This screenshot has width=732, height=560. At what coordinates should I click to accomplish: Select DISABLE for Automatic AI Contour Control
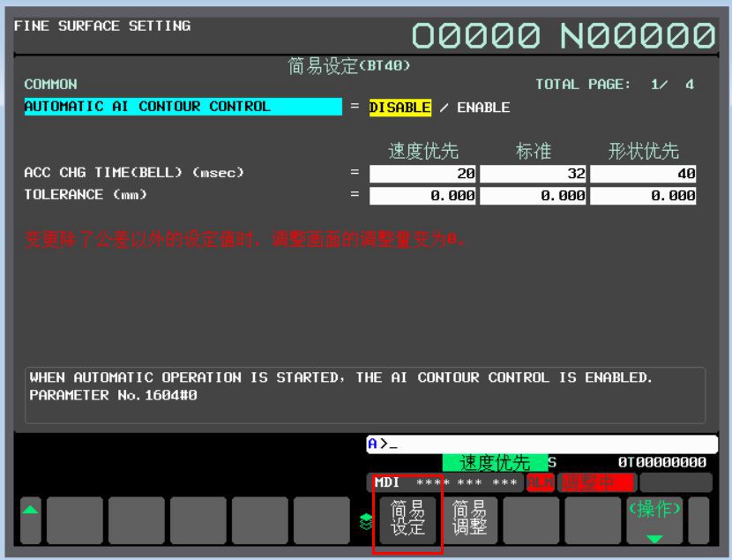[400, 108]
